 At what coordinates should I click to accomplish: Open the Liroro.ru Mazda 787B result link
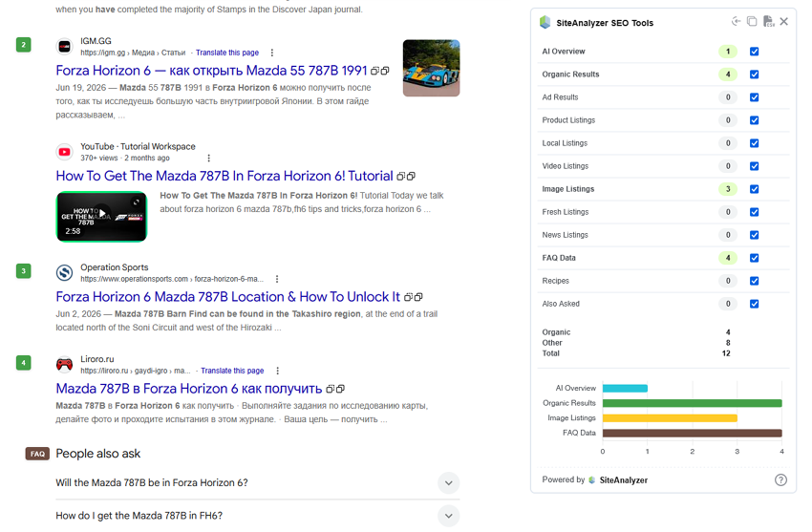click(x=189, y=389)
